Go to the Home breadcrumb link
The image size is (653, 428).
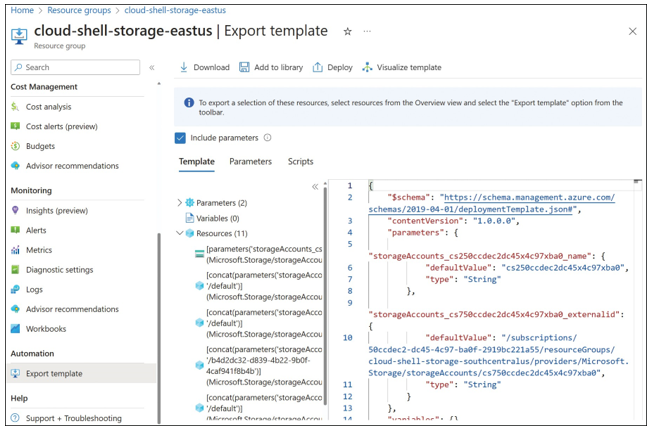pyautogui.click(x=22, y=10)
